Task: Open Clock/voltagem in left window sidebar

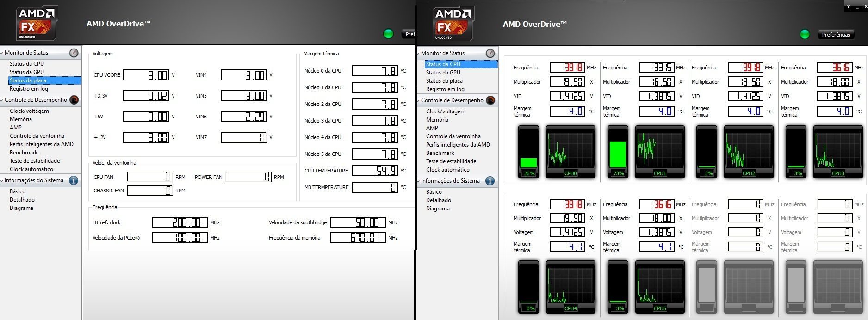Action: 29,111
